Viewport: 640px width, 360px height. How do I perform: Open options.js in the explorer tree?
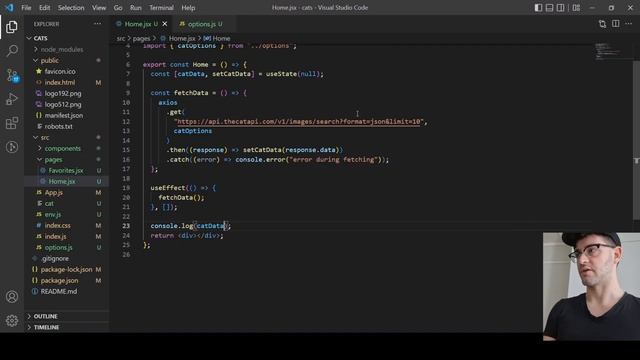pyautogui.click(x=67, y=248)
